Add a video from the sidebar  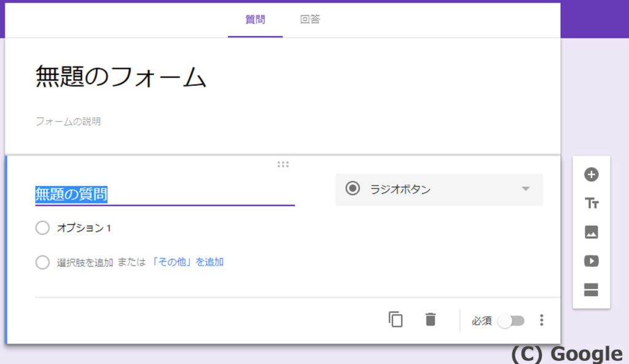(592, 261)
